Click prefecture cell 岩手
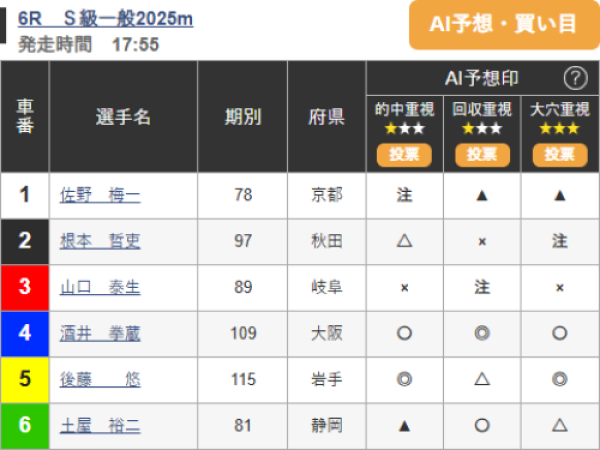Screen dimensions: 600x450 tap(327, 380)
